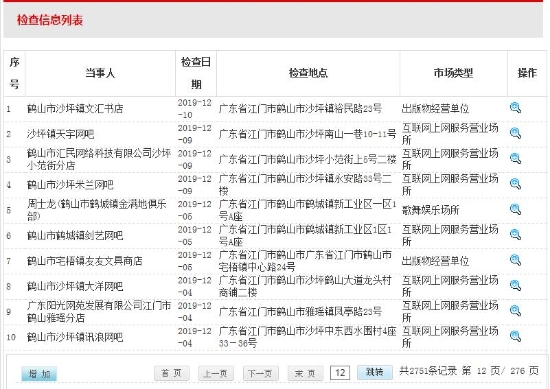Screen dimensions: 550x389
Task: Click 下一页 next page button
Action: pos(261,373)
